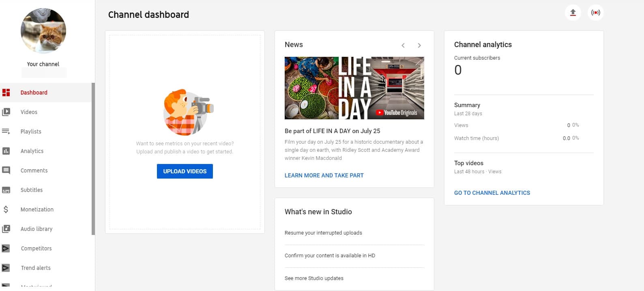The image size is (644, 291).
Task: Click the Comments speech bubble icon
Action: 6,170
